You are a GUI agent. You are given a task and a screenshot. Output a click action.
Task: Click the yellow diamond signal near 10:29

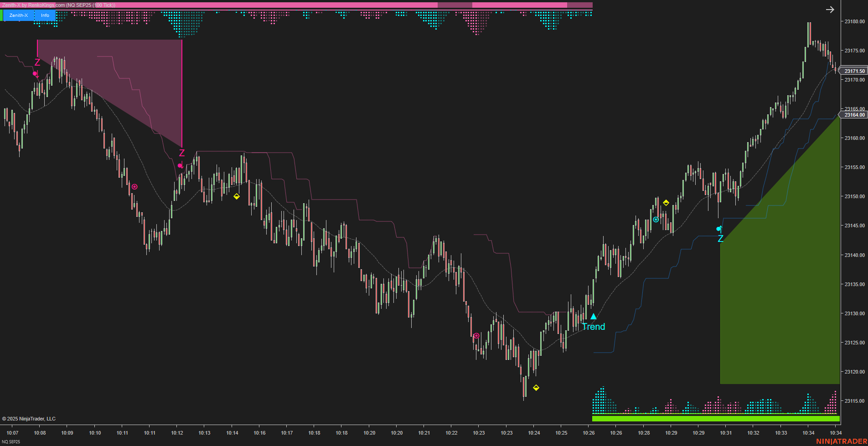pyautogui.click(x=666, y=202)
